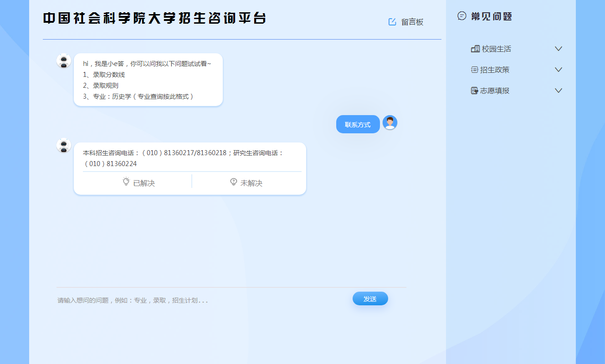The image size is (605, 364).
Task: Click the robot avatar beside greeting message
Action: point(64,61)
